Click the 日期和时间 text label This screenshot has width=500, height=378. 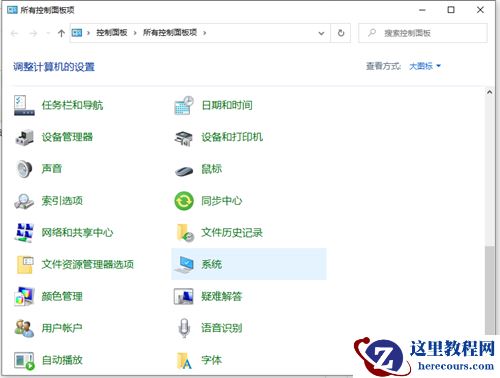click(227, 105)
